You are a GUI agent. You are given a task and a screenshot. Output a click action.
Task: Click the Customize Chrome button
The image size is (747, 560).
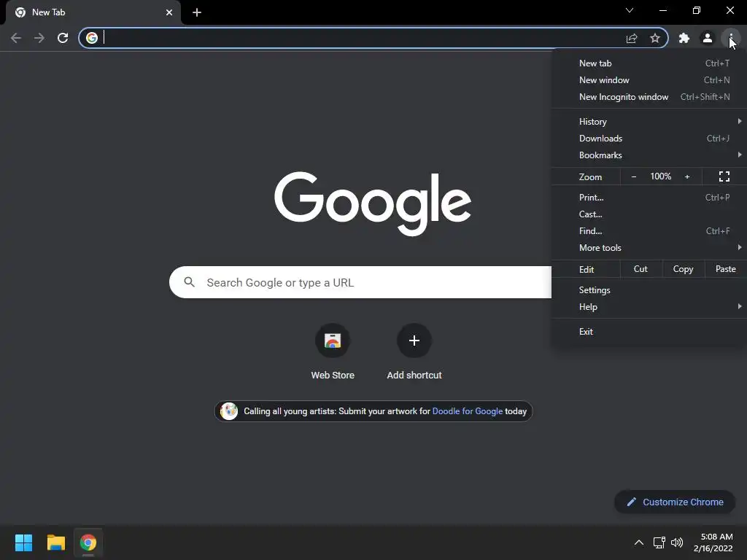point(675,502)
